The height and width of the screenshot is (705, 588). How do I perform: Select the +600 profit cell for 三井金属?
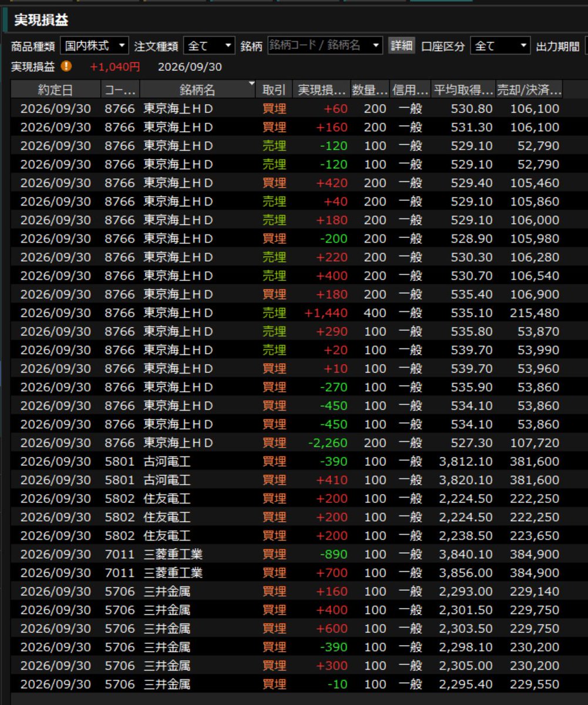pyautogui.click(x=332, y=629)
